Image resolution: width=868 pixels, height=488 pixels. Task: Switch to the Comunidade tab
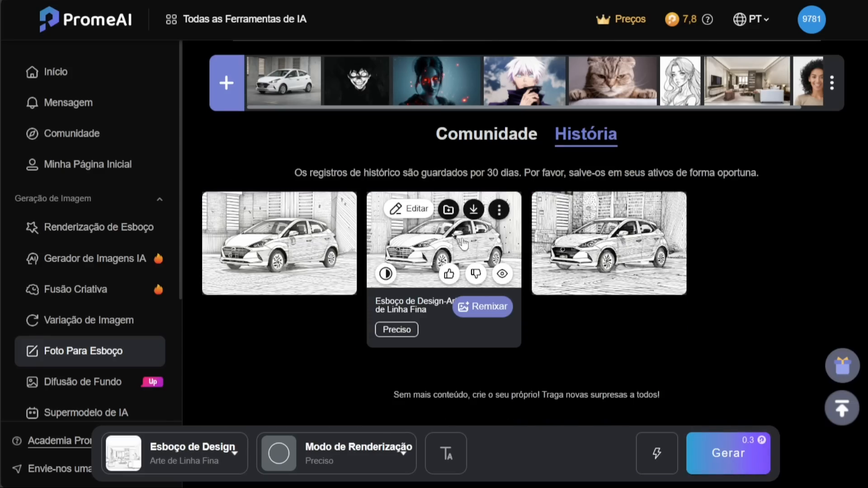click(x=486, y=134)
